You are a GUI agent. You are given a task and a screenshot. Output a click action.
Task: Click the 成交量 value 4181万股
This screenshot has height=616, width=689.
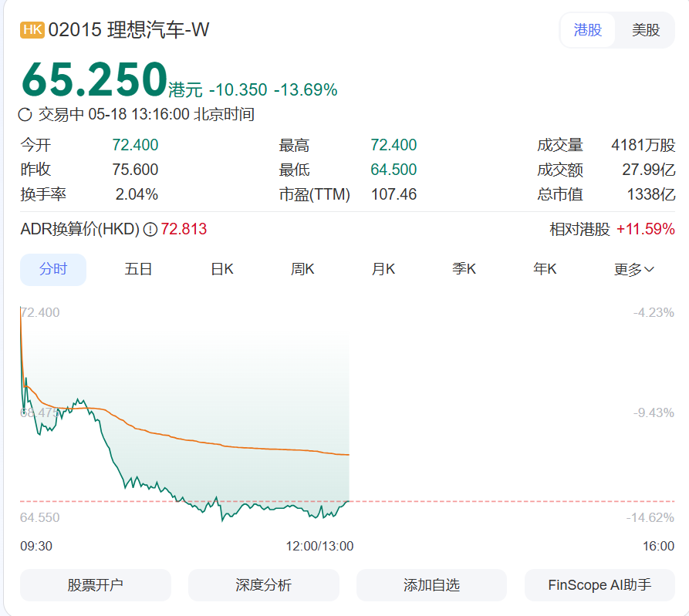(x=643, y=145)
